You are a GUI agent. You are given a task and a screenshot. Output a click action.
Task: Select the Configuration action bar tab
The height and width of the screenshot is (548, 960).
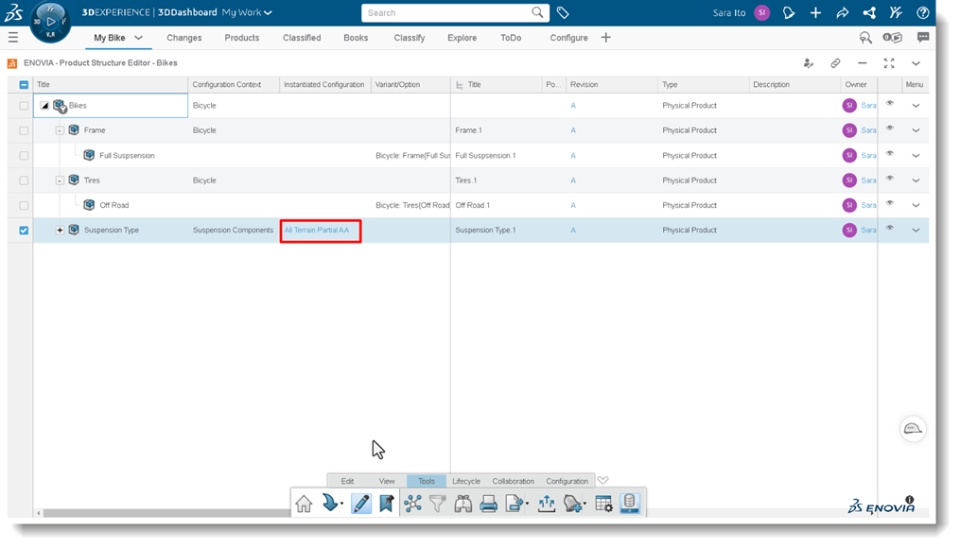pos(567,481)
